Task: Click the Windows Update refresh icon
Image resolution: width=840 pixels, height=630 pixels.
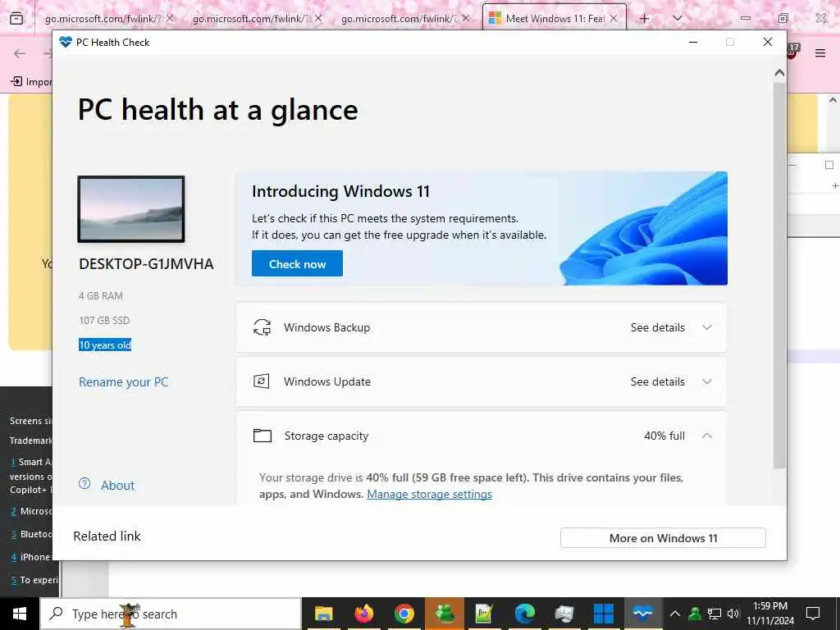Action: [262, 381]
